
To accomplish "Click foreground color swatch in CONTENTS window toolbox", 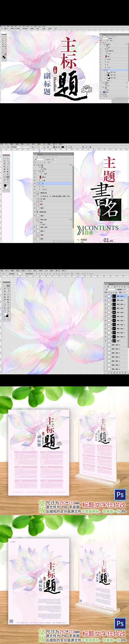I will 5,186.
